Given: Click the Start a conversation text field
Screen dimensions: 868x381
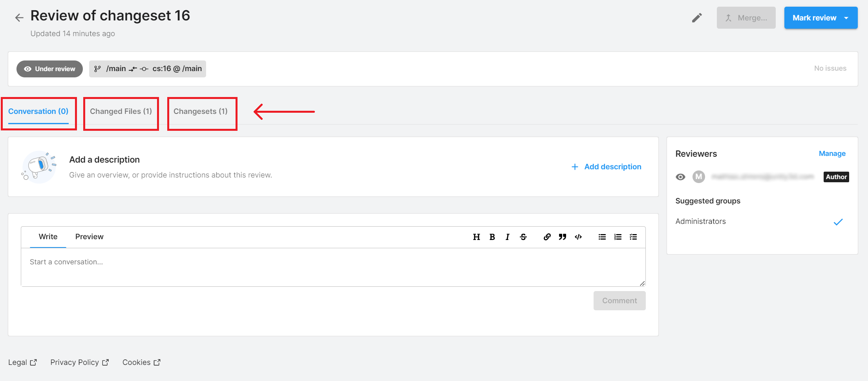Looking at the screenshot, I should [x=333, y=266].
